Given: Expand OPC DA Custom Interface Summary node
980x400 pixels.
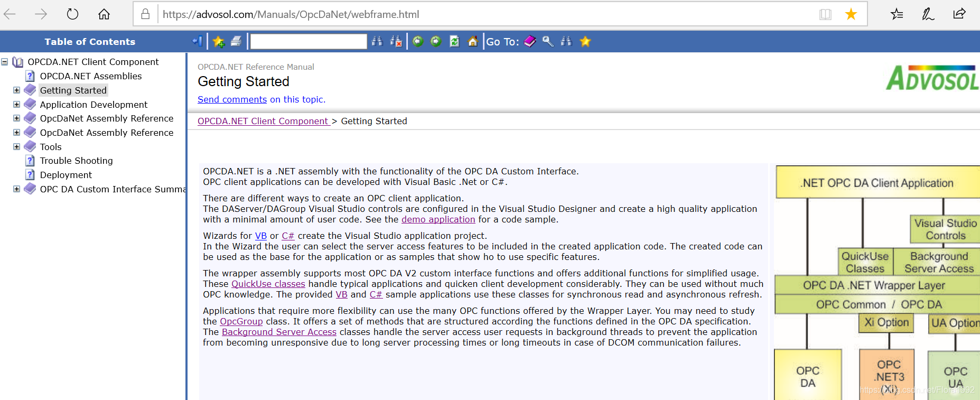Looking at the screenshot, I should [16, 189].
